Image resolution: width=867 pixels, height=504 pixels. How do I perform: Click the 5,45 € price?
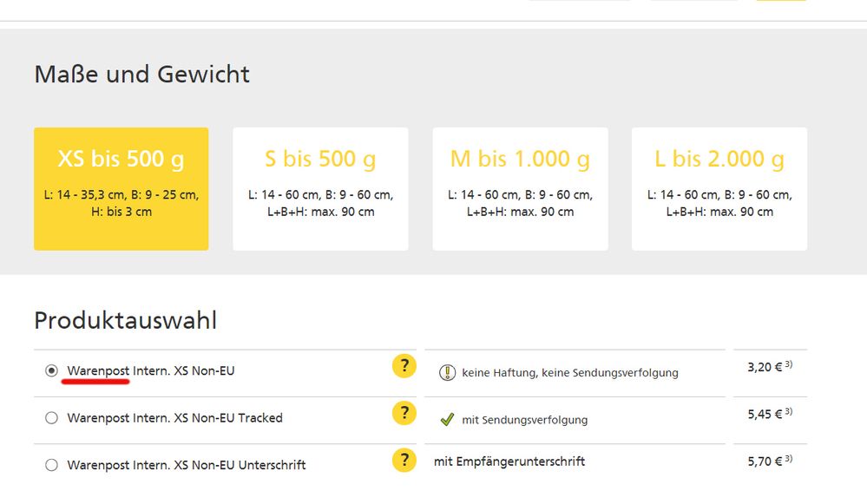[x=765, y=414]
